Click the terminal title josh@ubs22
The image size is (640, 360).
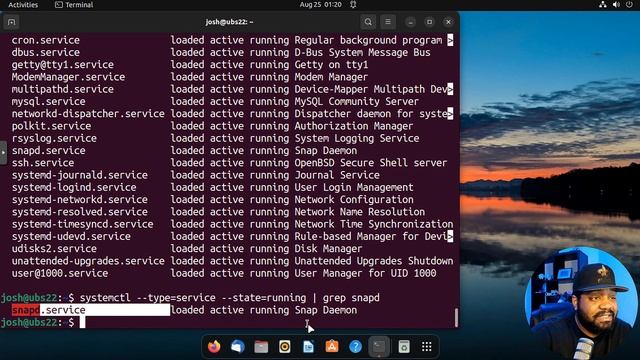click(x=229, y=22)
